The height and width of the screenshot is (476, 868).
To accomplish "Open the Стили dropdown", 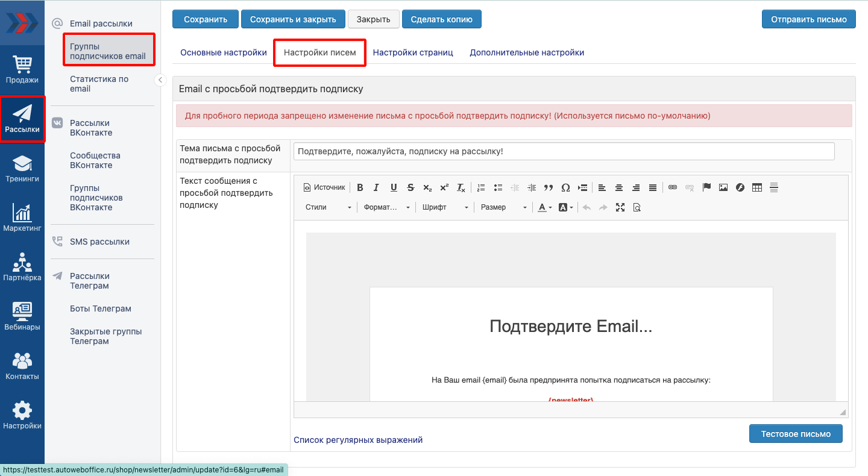I will pos(328,207).
